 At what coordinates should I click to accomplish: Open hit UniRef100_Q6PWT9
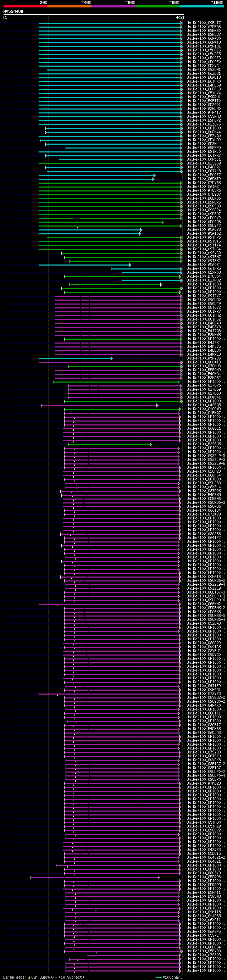coord(203,179)
